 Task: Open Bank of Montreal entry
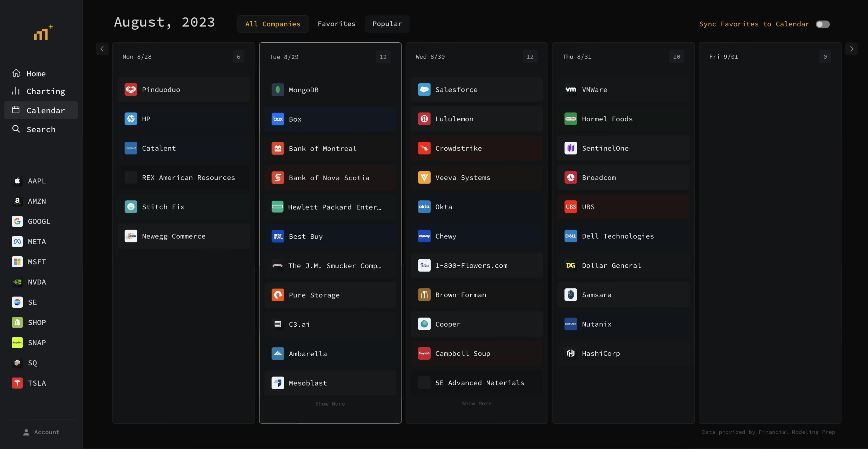(x=330, y=149)
